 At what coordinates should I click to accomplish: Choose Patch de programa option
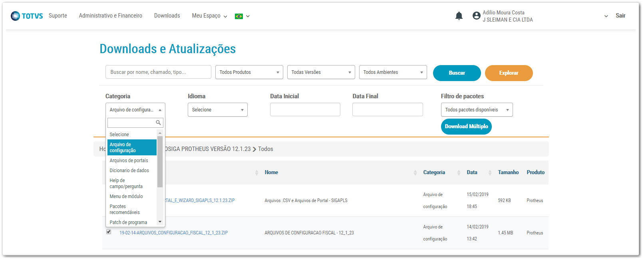point(132,222)
